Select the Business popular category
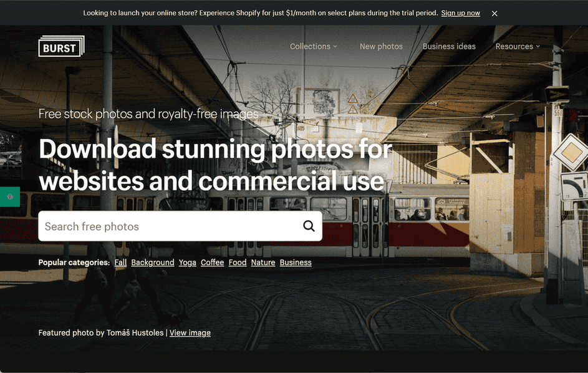Viewport: 588px width, 373px height. pyautogui.click(x=296, y=263)
